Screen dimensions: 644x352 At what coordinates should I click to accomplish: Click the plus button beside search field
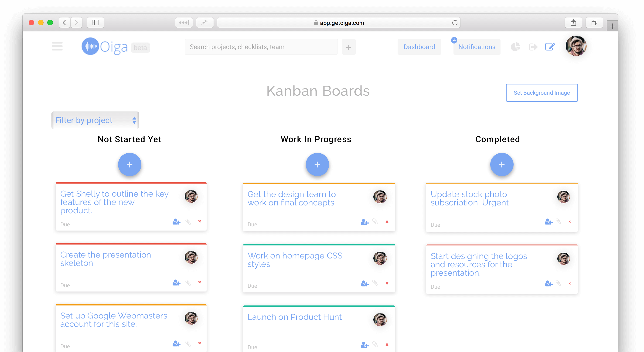pyautogui.click(x=348, y=47)
